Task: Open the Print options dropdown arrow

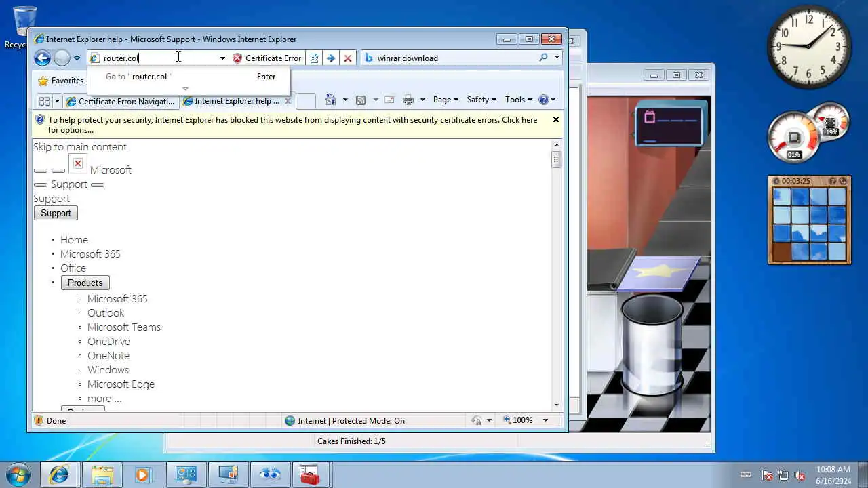Action: (422, 100)
